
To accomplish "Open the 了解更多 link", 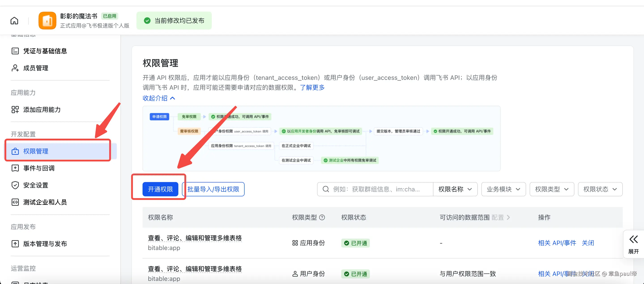I will [312, 87].
